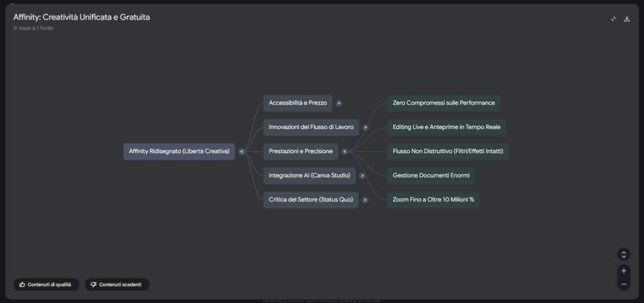The width and height of the screenshot is (644, 303).
Task: Expand the Innovazioni del Flusso di Lavoro arrow
Action: tap(365, 127)
